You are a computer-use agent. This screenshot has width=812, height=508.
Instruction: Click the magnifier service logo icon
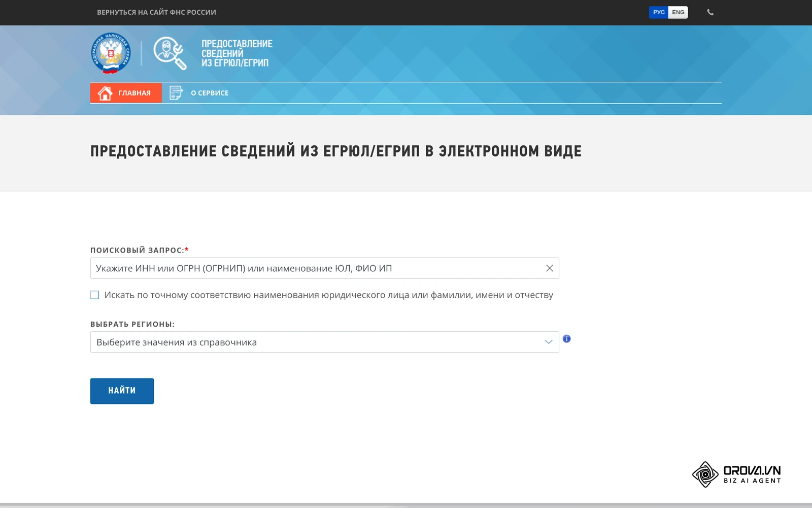[170, 53]
